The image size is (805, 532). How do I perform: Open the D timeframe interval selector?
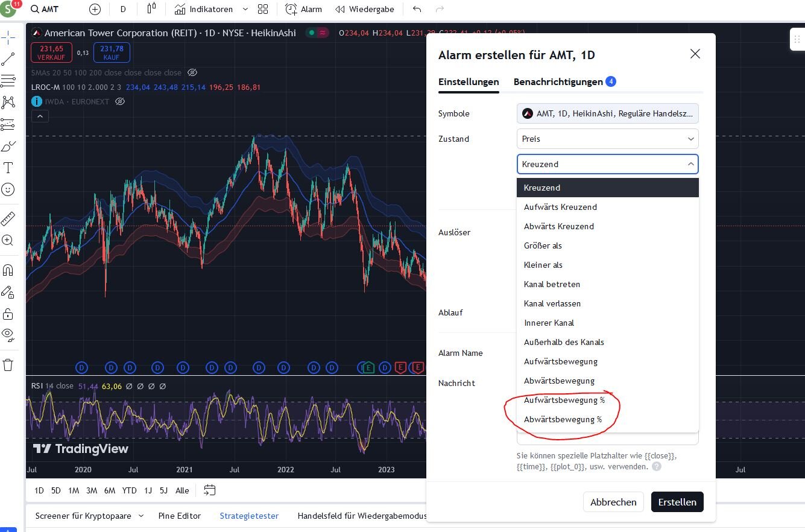coord(123,9)
